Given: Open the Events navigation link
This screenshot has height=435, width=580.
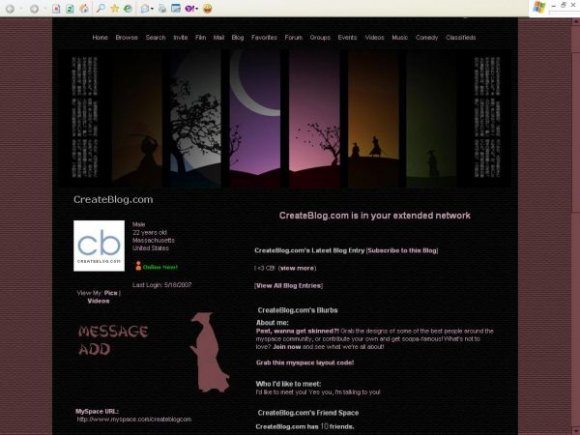Looking at the screenshot, I should (347, 38).
